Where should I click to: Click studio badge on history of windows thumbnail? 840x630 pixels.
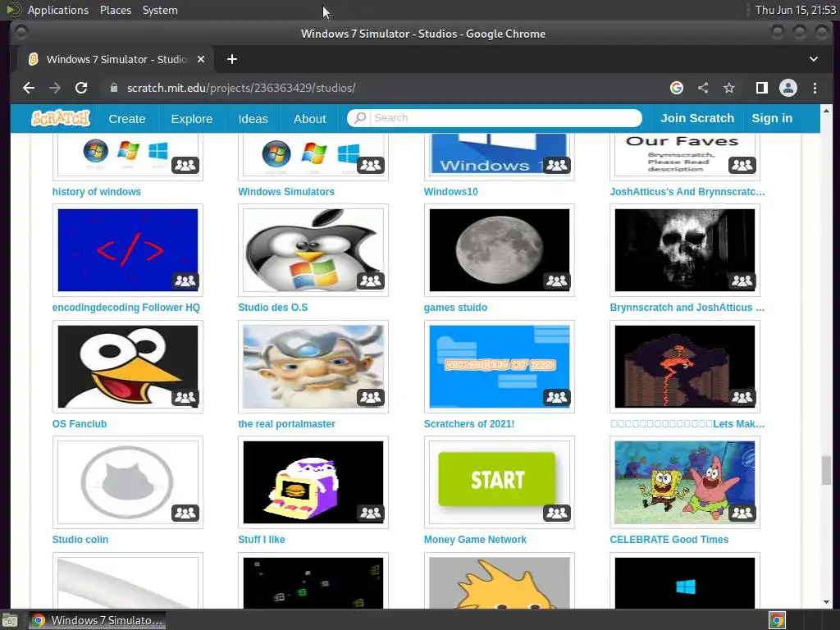[185, 165]
